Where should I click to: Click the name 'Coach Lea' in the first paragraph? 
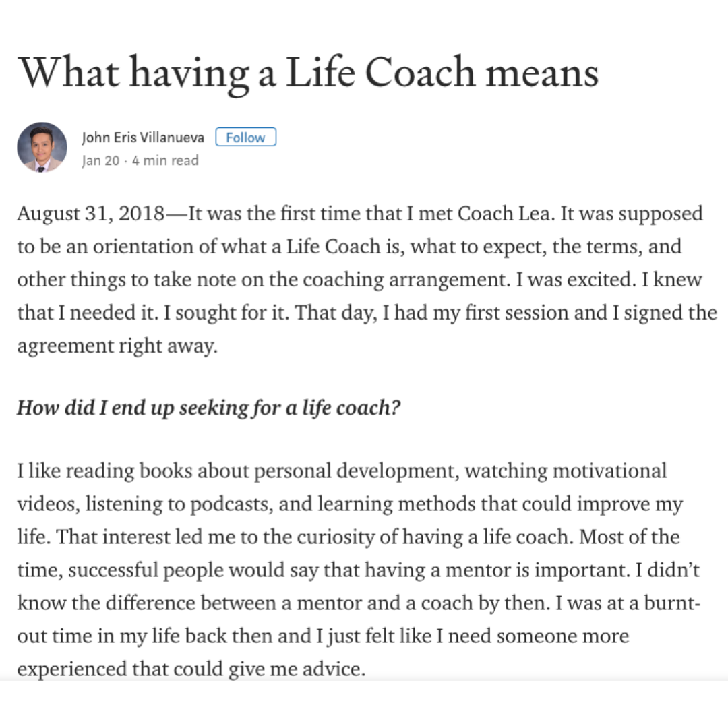[x=506, y=214]
